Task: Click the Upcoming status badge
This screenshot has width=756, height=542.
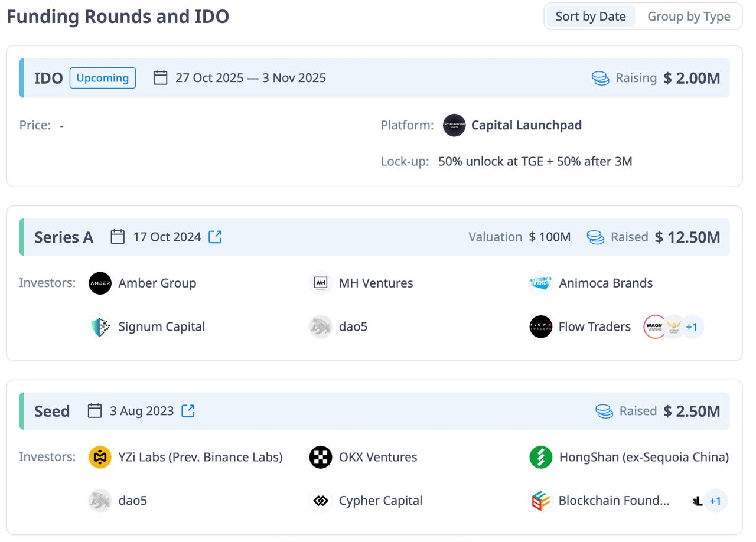Action: (103, 78)
